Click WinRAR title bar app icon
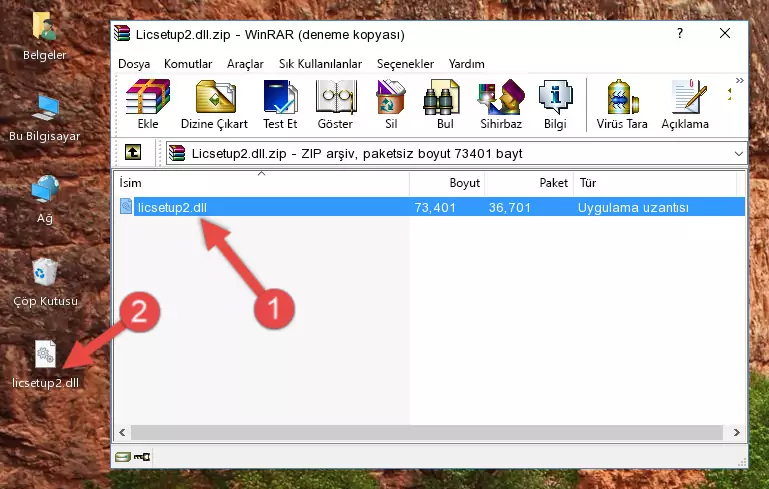Screen dimensions: 769x489 click(x=122, y=33)
